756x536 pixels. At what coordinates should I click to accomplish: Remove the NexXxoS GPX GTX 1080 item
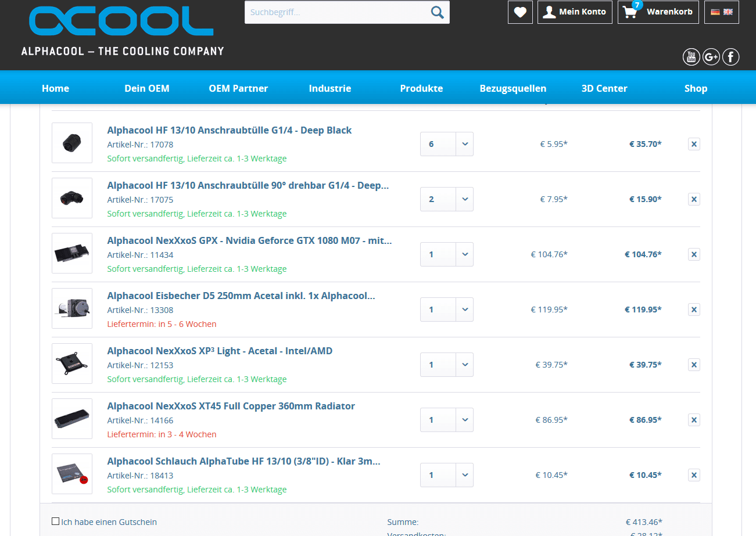pyautogui.click(x=694, y=254)
